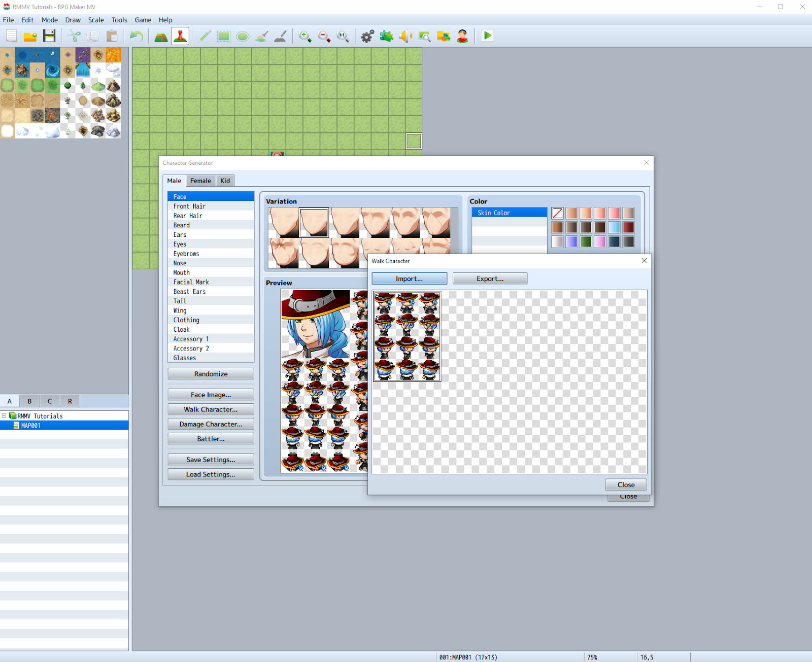812x662 pixels.
Task: Click the Battler... button
Action: (x=211, y=439)
